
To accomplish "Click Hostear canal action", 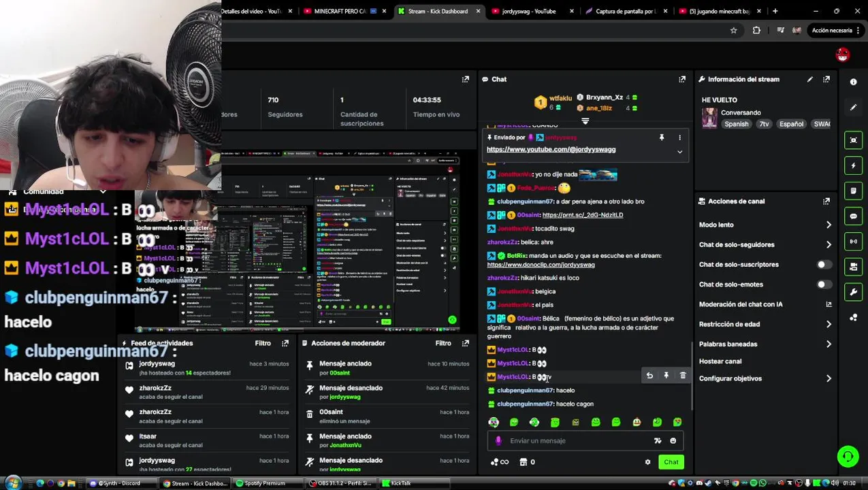I will [x=720, y=361].
